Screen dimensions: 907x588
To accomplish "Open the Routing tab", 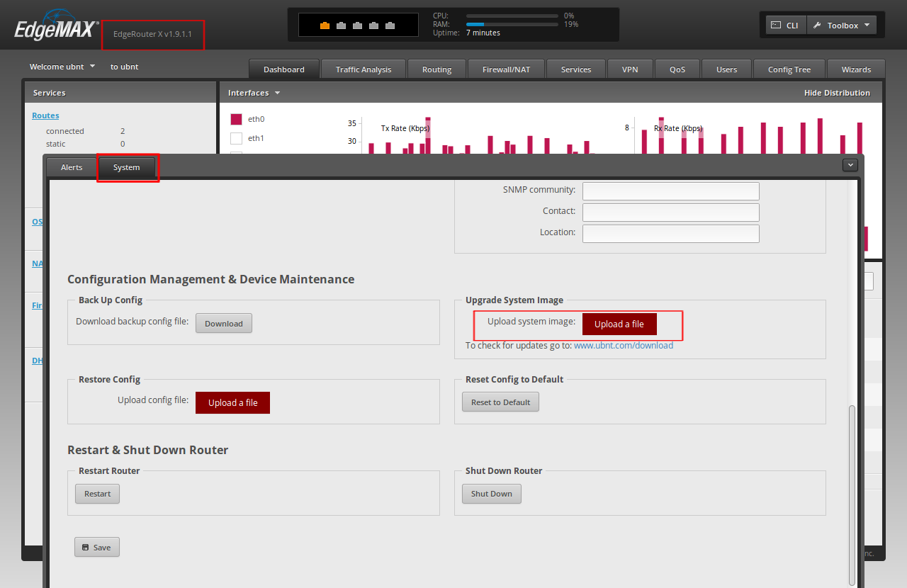I will tap(437, 69).
